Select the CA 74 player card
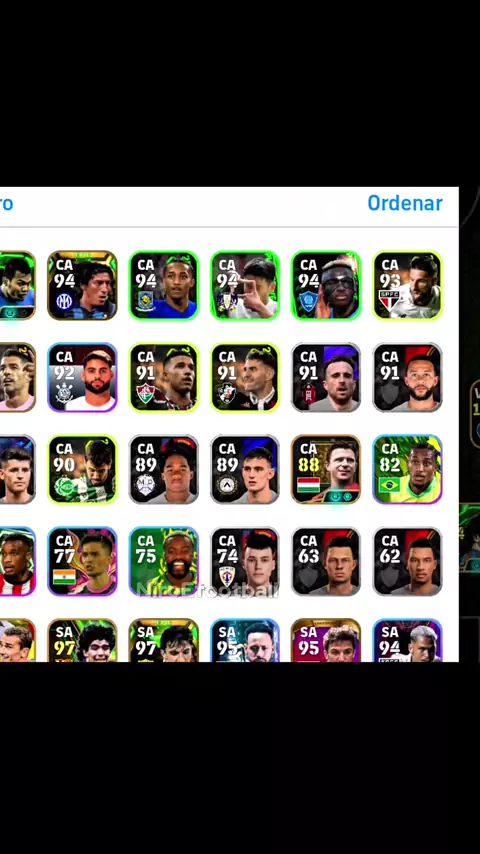The image size is (480, 854). pyautogui.click(x=245, y=562)
